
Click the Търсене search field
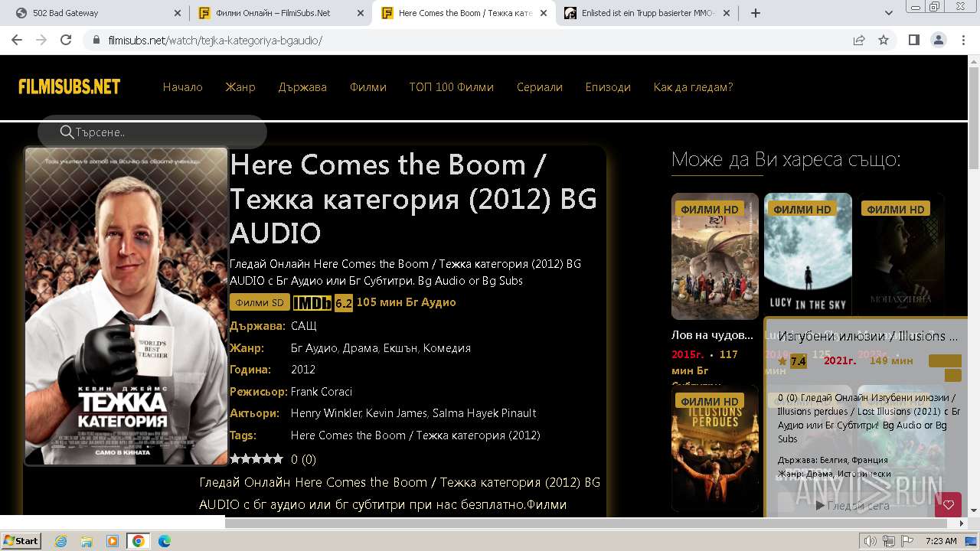152,132
